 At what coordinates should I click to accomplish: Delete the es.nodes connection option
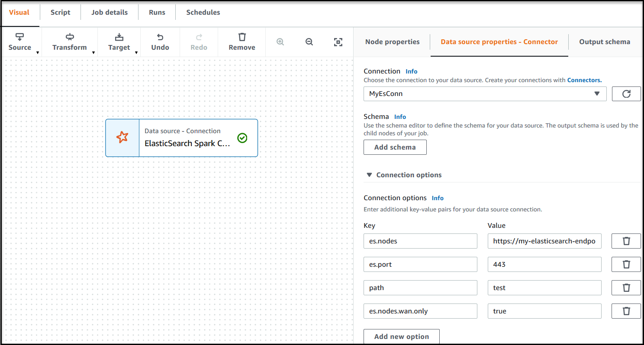pos(626,241)
